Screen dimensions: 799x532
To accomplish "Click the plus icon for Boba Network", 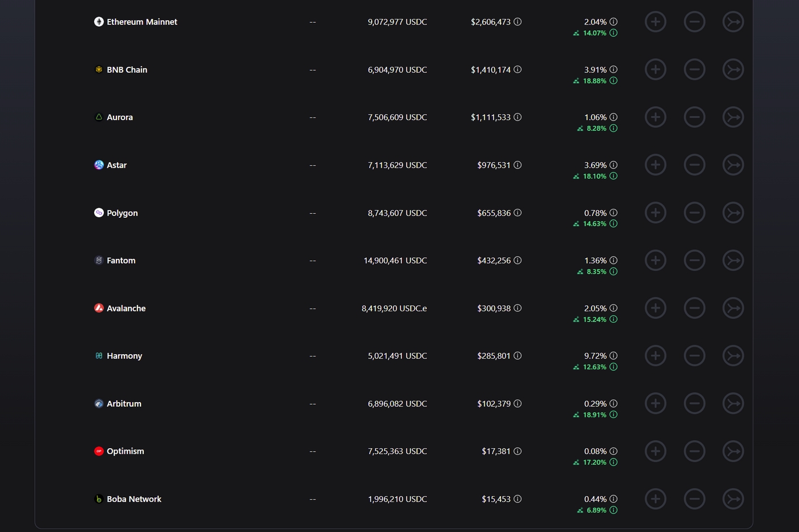I will point(655,499).
